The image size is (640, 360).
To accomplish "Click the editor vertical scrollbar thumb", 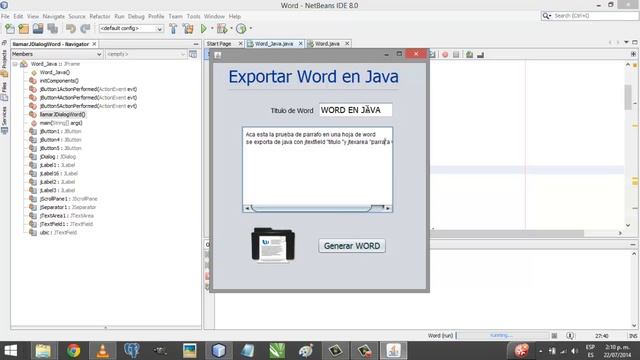I will [x=628, y=97].
